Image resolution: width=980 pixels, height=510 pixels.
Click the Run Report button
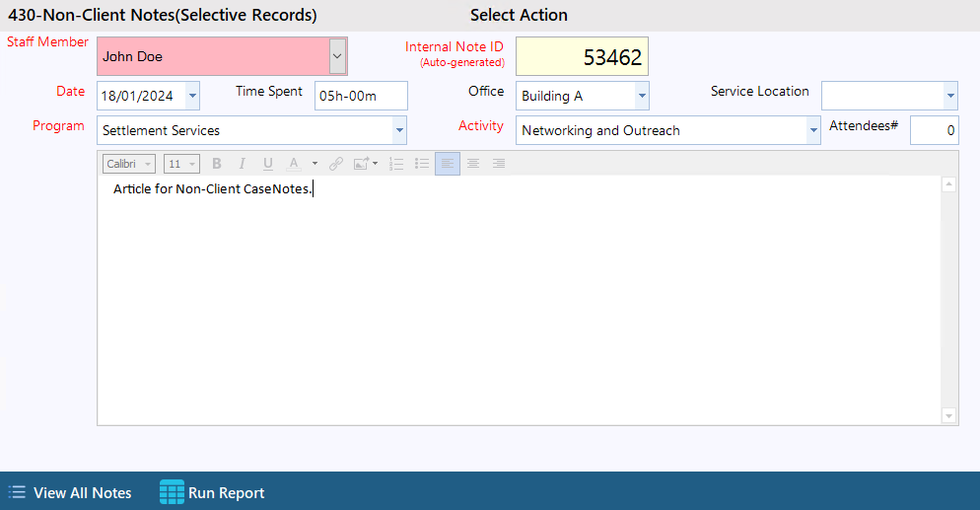tap(213, 492)
